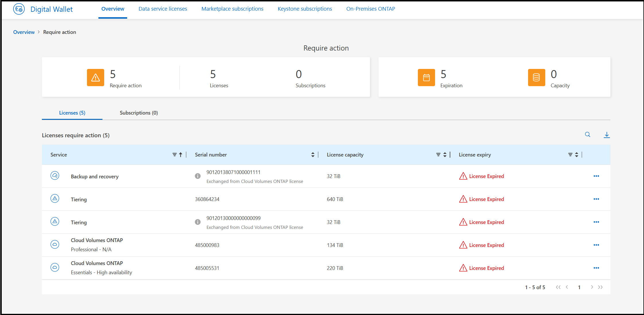
Task: Click the Overview breadcrumb link
Action: pyautogui.click(x=24, y=32)
